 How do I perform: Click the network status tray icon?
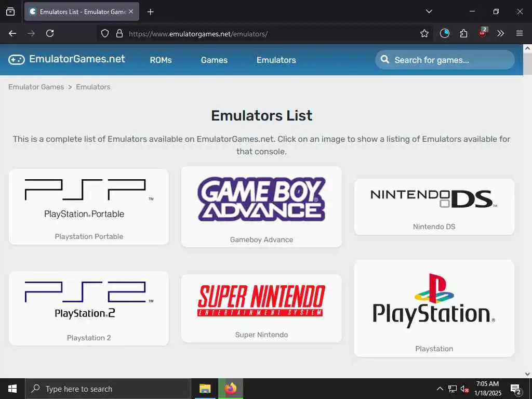[453, 389]
